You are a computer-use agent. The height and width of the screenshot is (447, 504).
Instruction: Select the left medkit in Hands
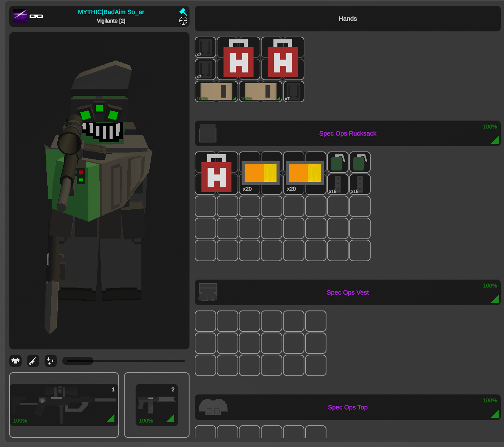coord(239,58)
